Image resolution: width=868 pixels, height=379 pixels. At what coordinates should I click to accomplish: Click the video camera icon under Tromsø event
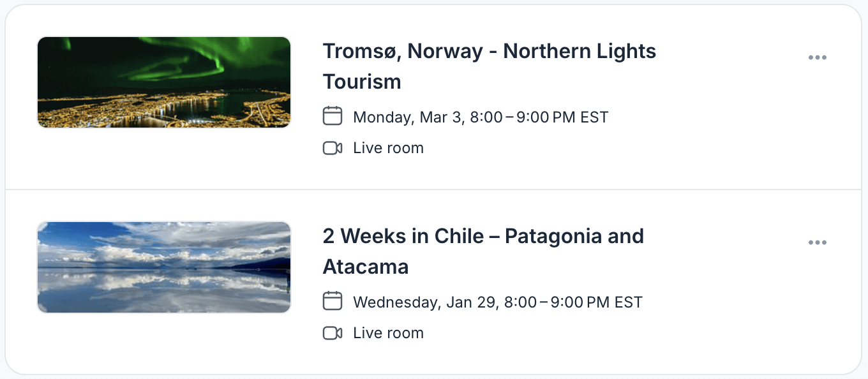(333, 148)
